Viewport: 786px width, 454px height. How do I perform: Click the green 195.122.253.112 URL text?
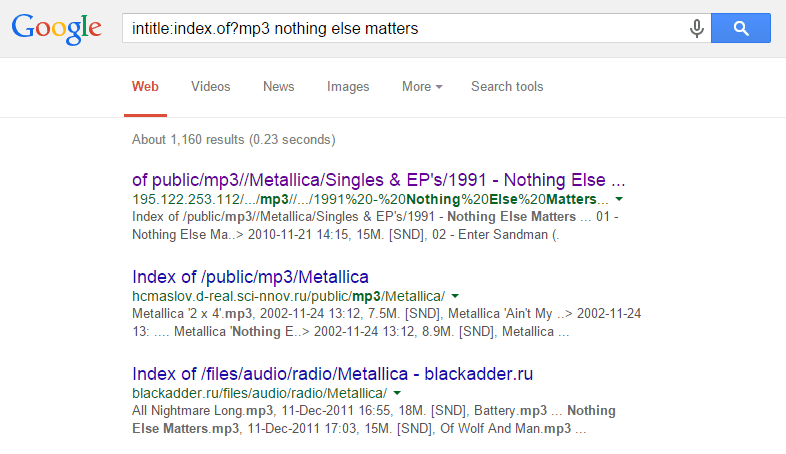pos(370,200)
